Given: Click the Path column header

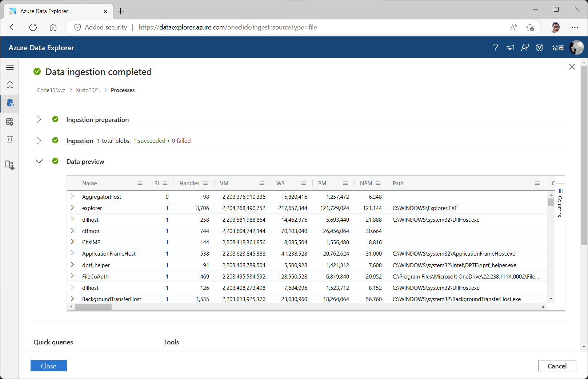Looking at the screenshot, I should pos(398,183).
